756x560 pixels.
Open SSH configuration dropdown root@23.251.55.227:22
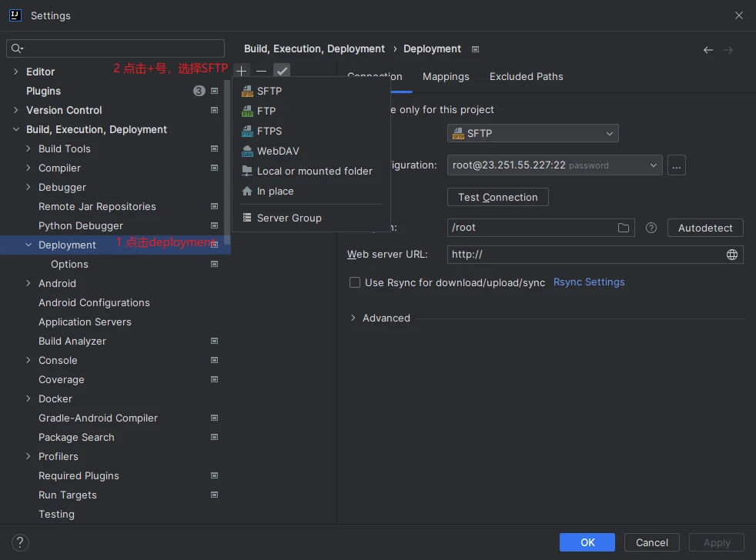coord(555,165)
